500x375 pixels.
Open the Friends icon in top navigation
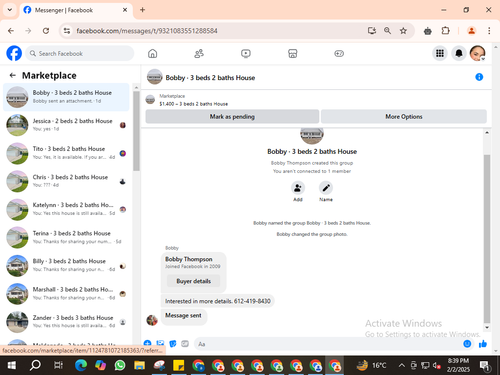pyautogui.click(x=199, y=53)
